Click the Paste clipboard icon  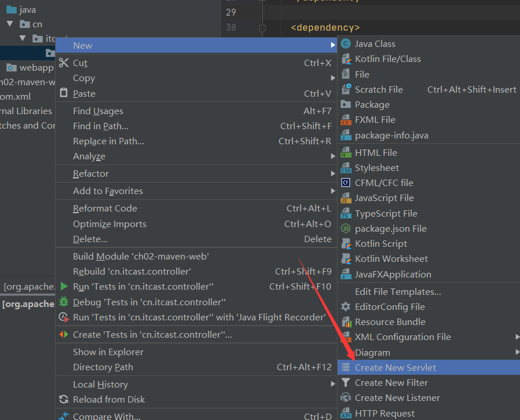pyautogui.click(x=64, y=93)
